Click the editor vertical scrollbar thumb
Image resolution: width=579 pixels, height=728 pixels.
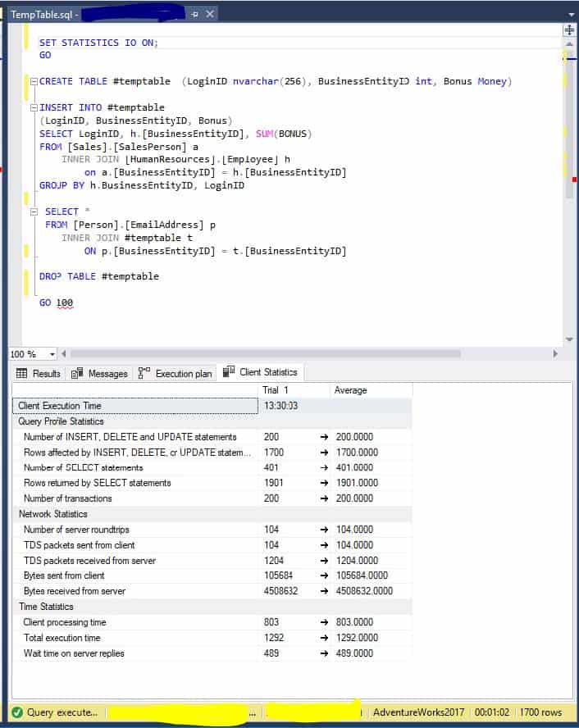569,125
